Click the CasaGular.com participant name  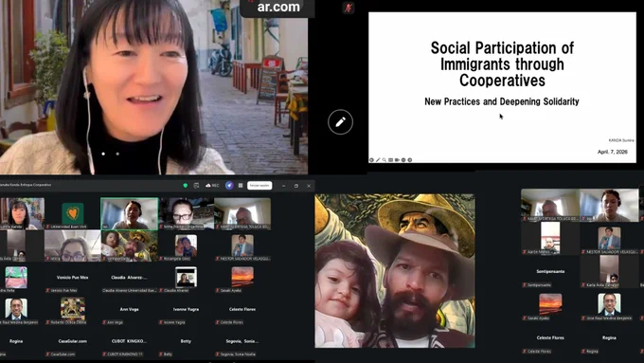[x=72, y=341]
